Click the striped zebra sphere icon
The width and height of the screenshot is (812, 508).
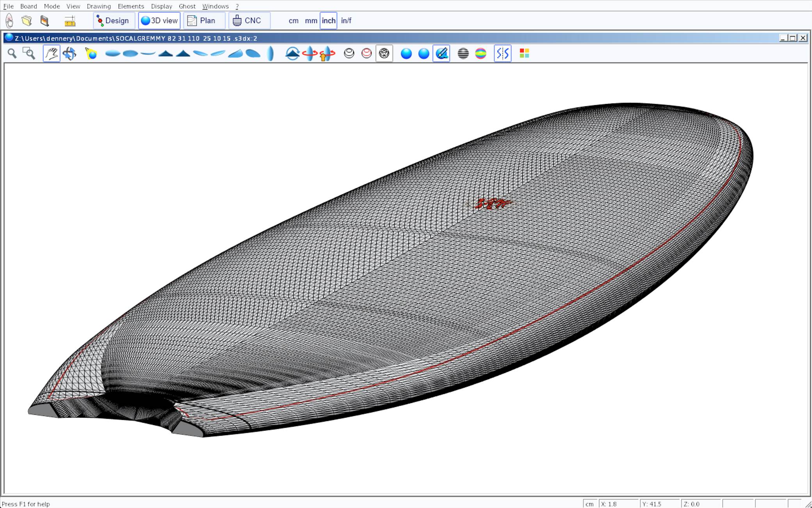pos(463,54)
